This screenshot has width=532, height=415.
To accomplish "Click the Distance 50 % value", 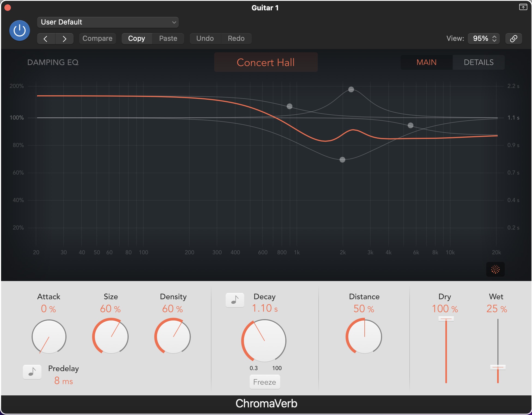I will [364, 309].
